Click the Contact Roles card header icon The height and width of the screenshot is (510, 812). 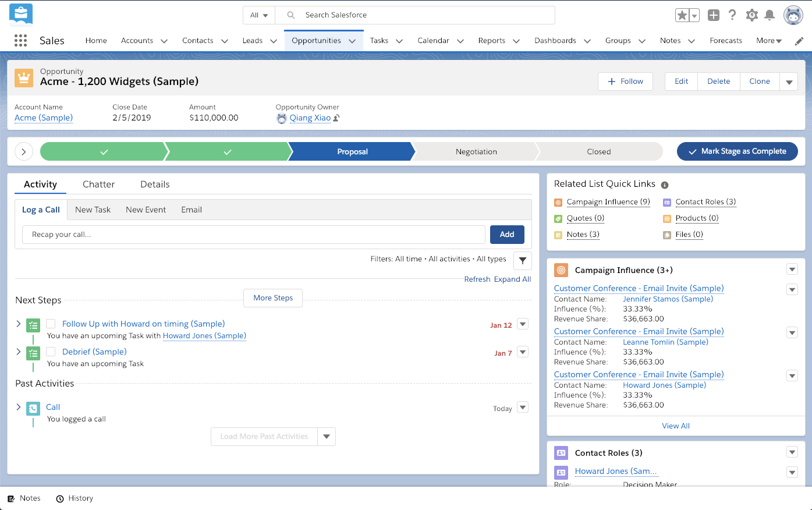coord(561,453)
